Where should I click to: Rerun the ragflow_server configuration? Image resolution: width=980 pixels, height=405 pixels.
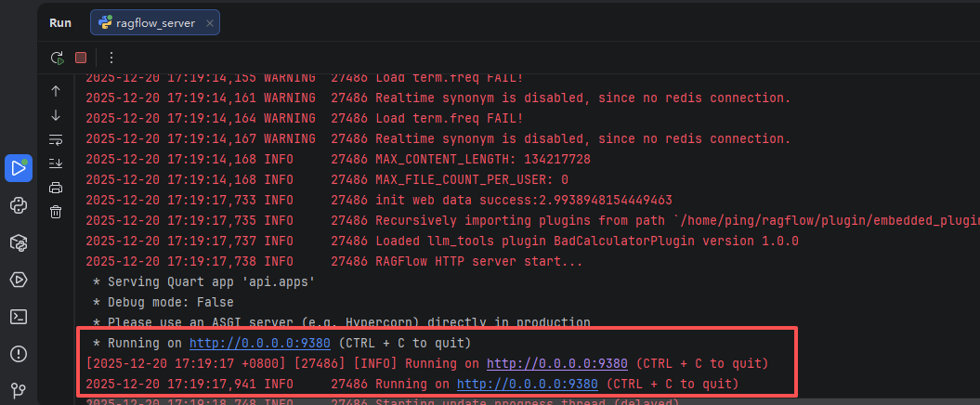coord(58,58)
